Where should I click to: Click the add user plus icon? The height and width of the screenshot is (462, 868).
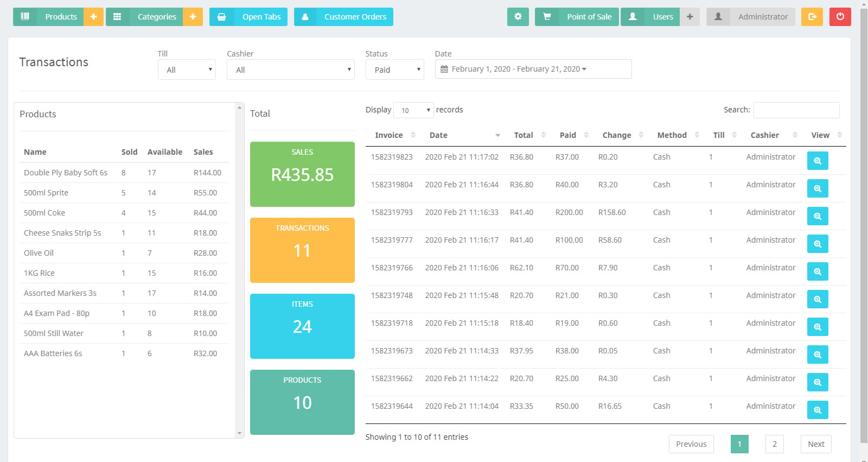[x=690, y=17]
